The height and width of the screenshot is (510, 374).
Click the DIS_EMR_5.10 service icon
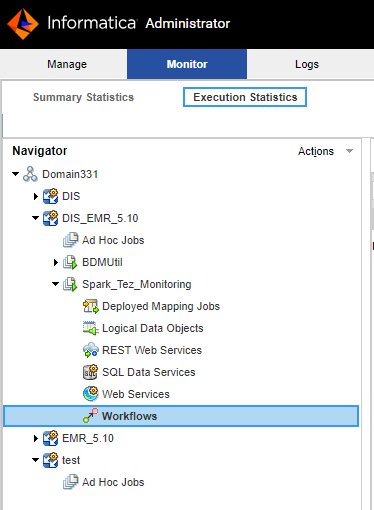pos(51,218)
